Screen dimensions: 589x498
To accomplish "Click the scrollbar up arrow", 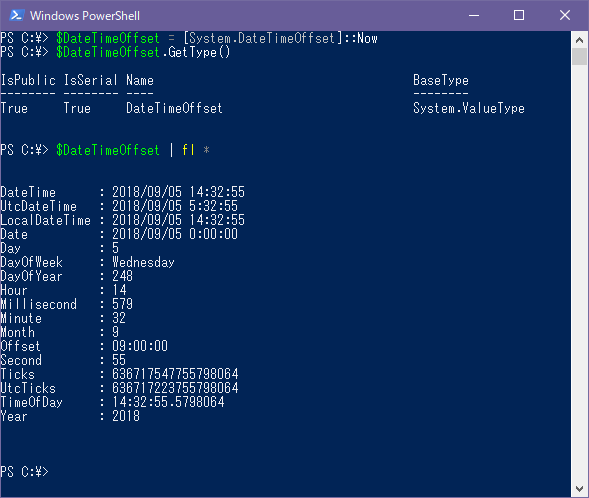I will point(579,40).
